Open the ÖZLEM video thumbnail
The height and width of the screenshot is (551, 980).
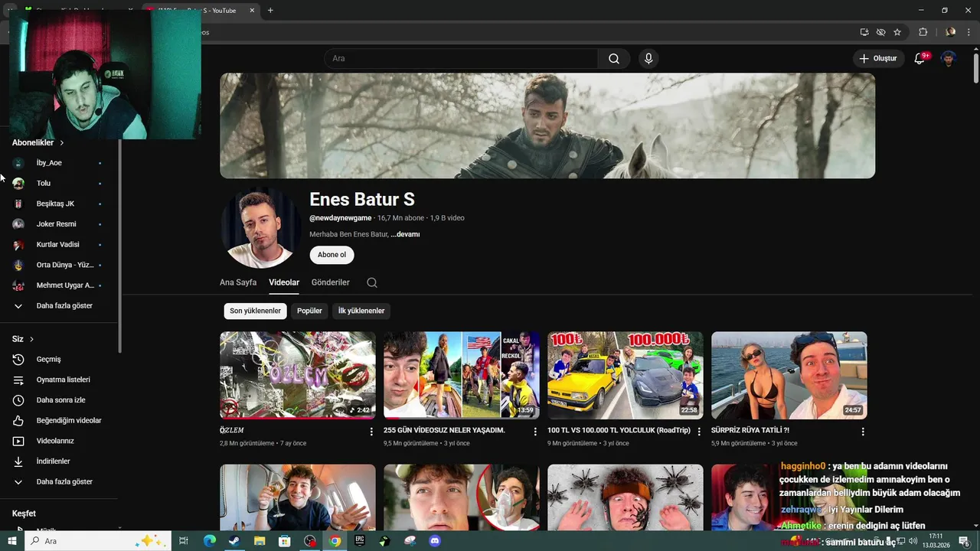298,375
